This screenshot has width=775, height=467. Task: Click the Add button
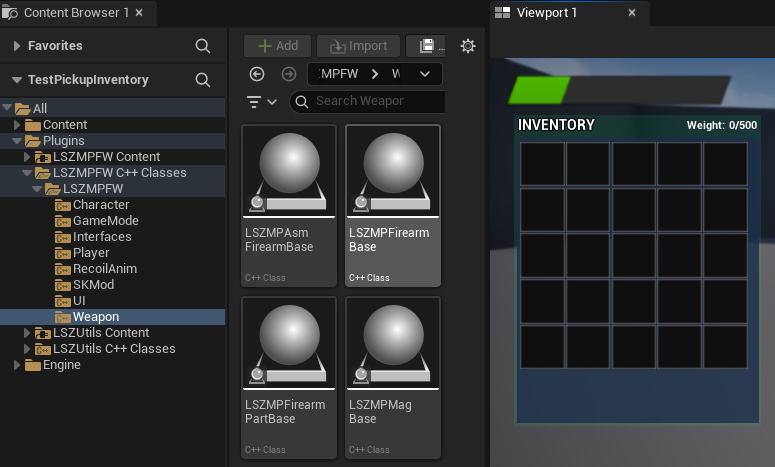pyautogui.click(x=277, y=46)
